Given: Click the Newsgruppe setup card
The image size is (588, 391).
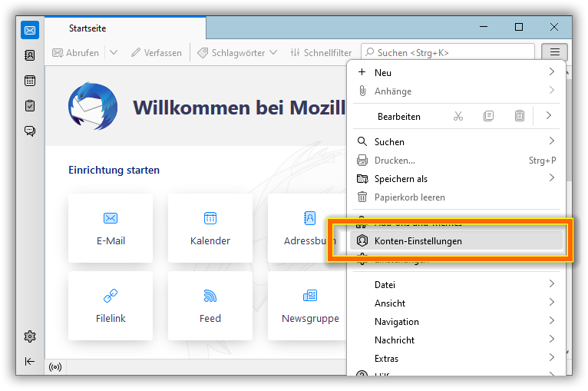Looking at the screenshot, I should pyautogui.click(x=307, y=306).
